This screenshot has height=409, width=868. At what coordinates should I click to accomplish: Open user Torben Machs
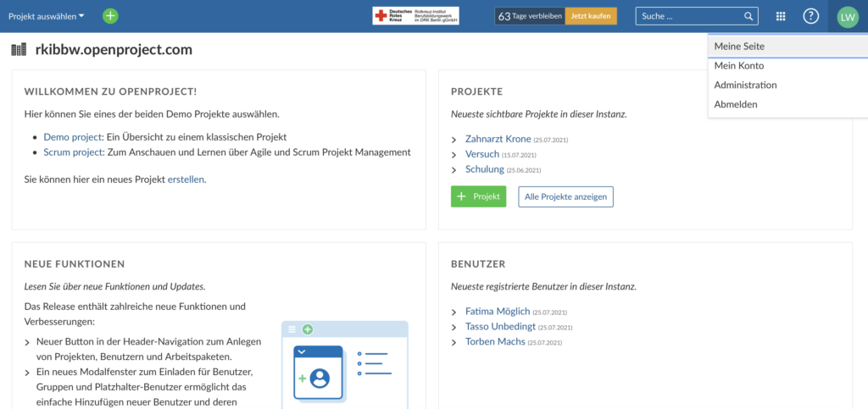495,341
